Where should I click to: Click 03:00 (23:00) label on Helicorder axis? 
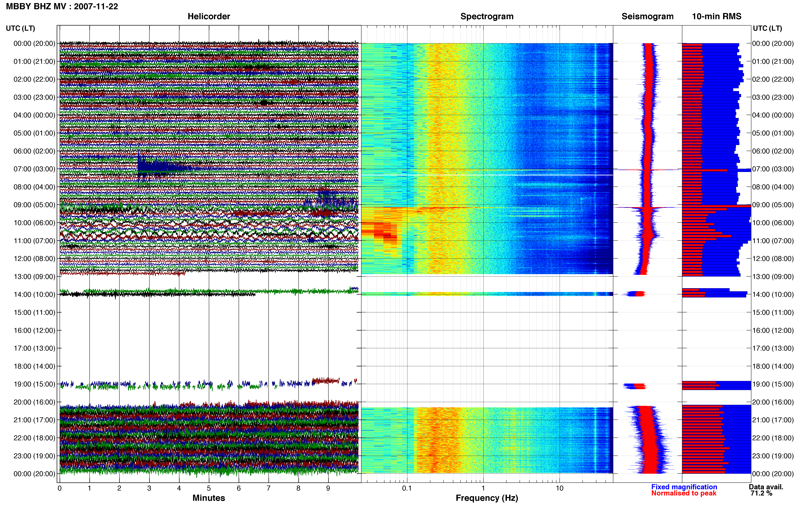pyautogui.click(x=34, y=97)
